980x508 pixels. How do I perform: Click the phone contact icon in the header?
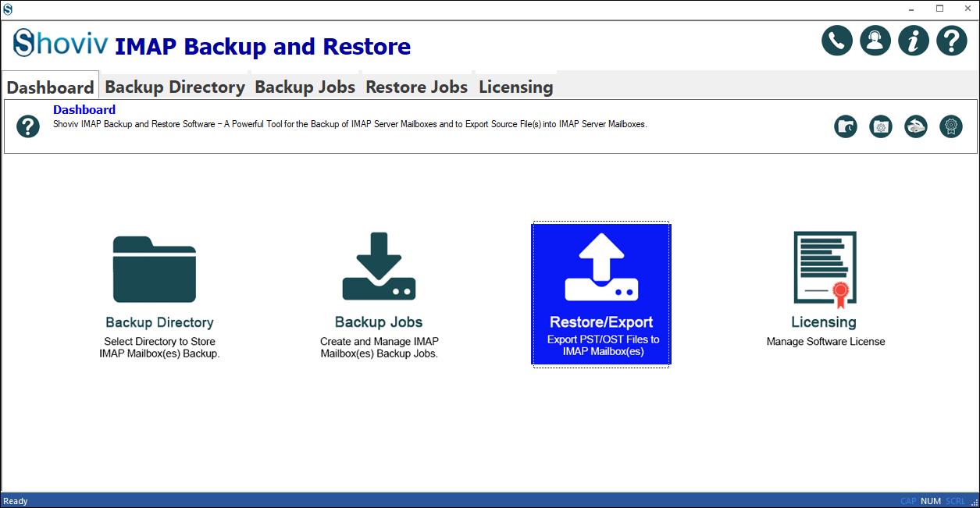[836, 41]
